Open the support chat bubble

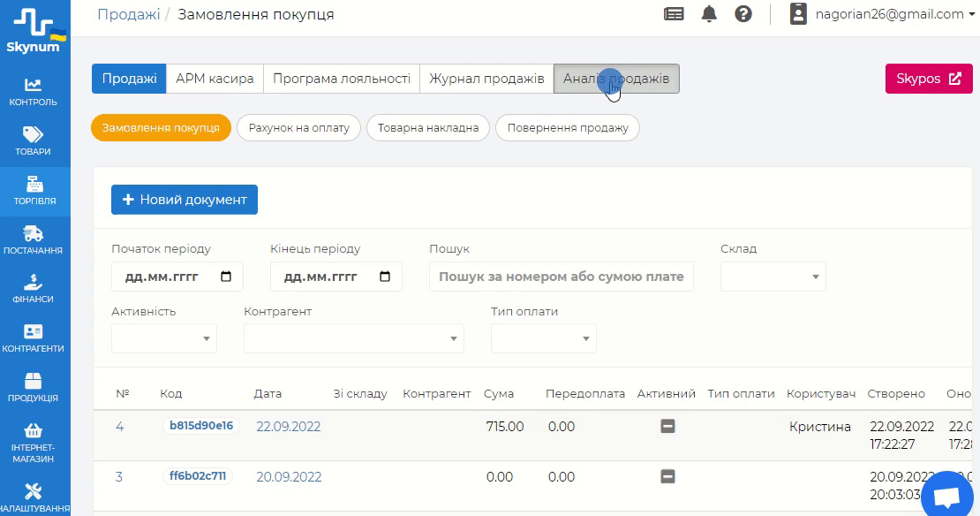(946, 497)
